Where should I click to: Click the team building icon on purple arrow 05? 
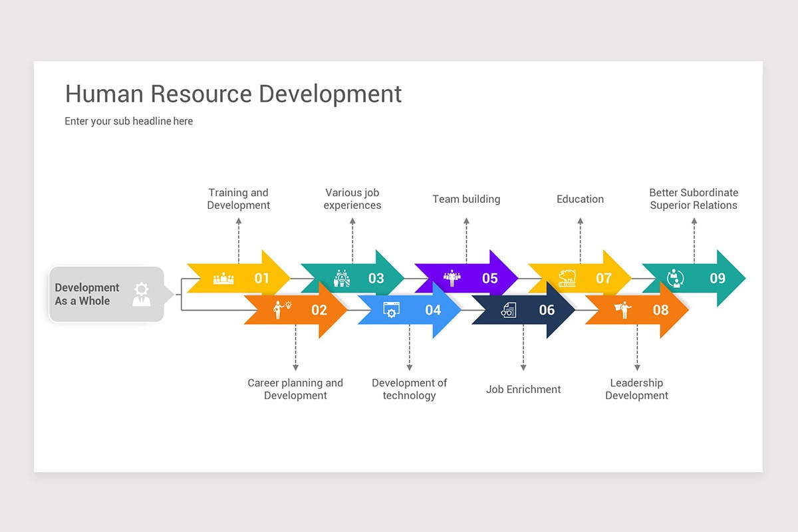451,279
